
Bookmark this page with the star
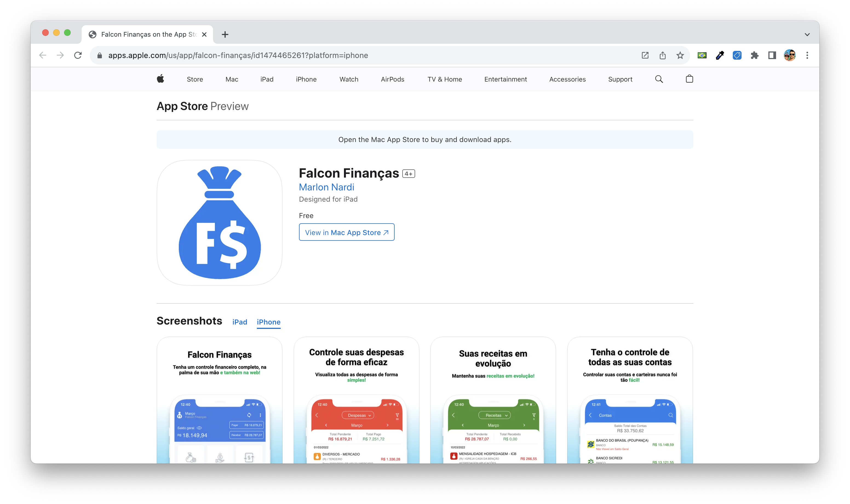point(680,55)
